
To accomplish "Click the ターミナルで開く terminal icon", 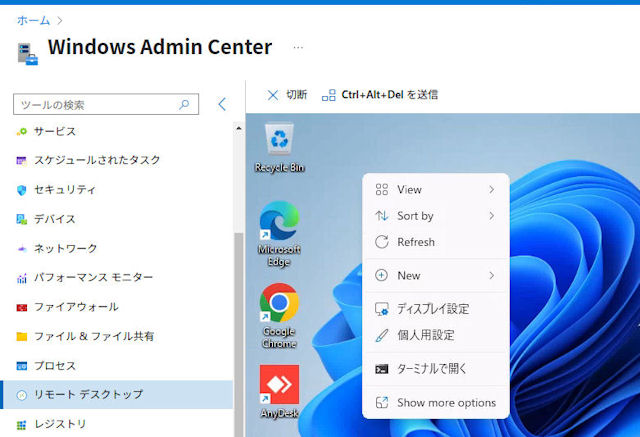I will pos(382,369).
